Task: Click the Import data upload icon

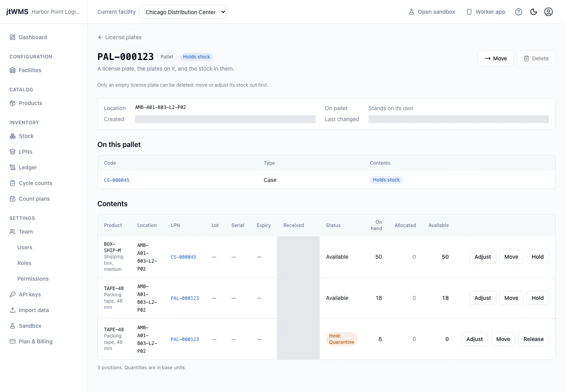Action: pyautogui.click(x=13, y=310)
